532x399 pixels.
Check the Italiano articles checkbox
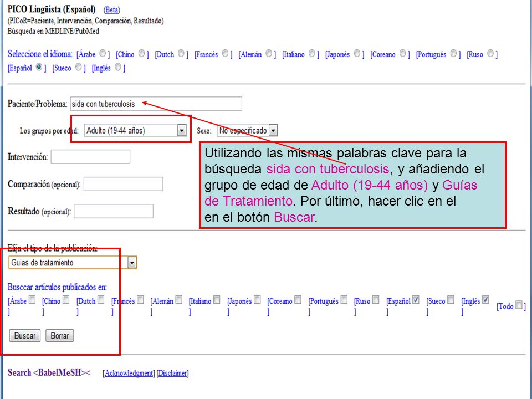217,300
